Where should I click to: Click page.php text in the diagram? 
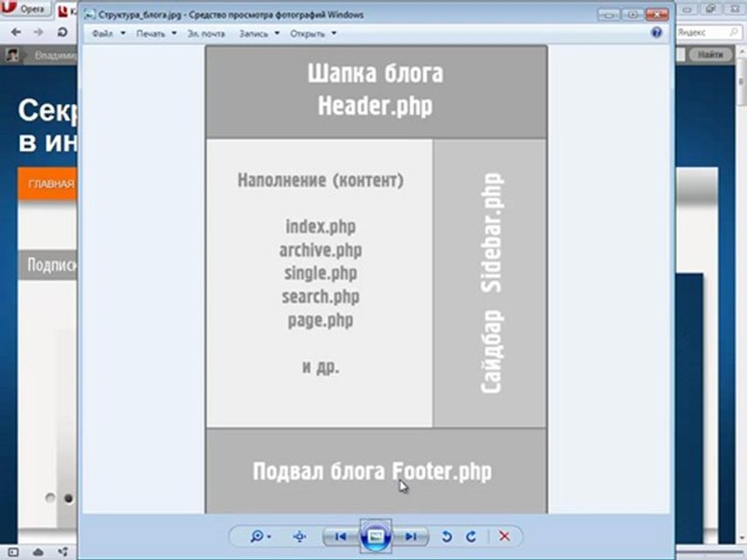tap(320, 320)
